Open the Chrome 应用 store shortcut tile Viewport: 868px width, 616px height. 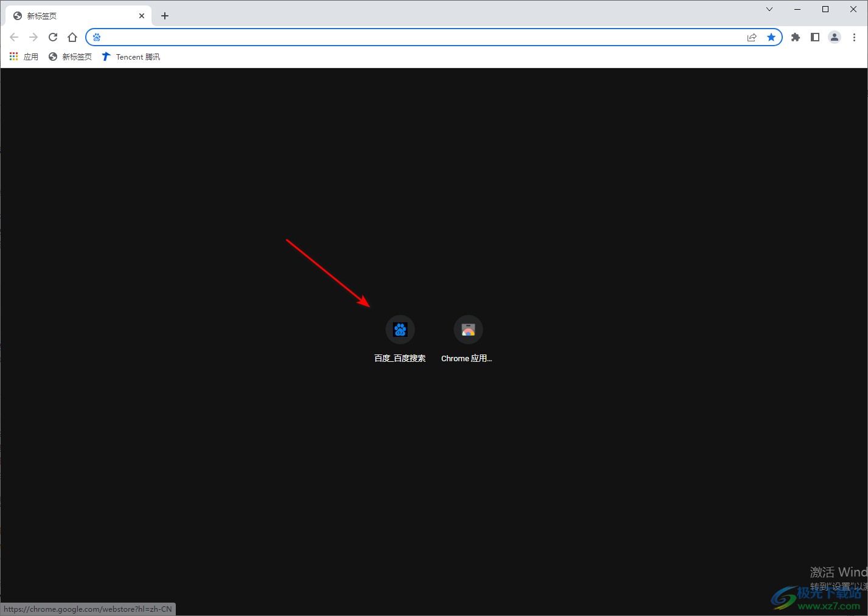[468, 339]
